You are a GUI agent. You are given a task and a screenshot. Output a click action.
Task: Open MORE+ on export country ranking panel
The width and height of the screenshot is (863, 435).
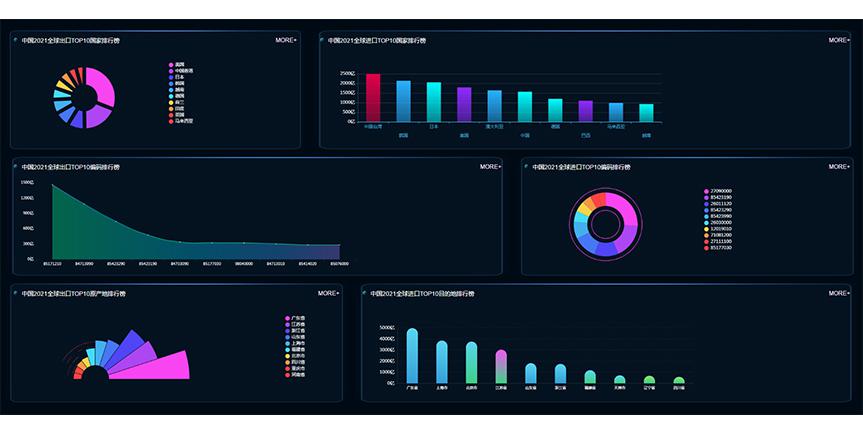(286, 40)
